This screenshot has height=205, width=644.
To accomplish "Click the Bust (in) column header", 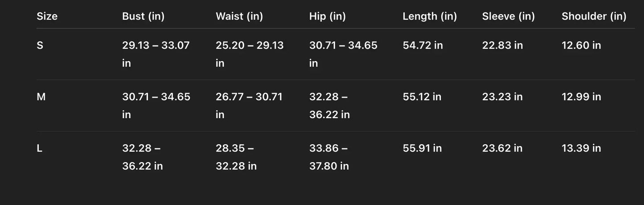I will click(143, 16).
